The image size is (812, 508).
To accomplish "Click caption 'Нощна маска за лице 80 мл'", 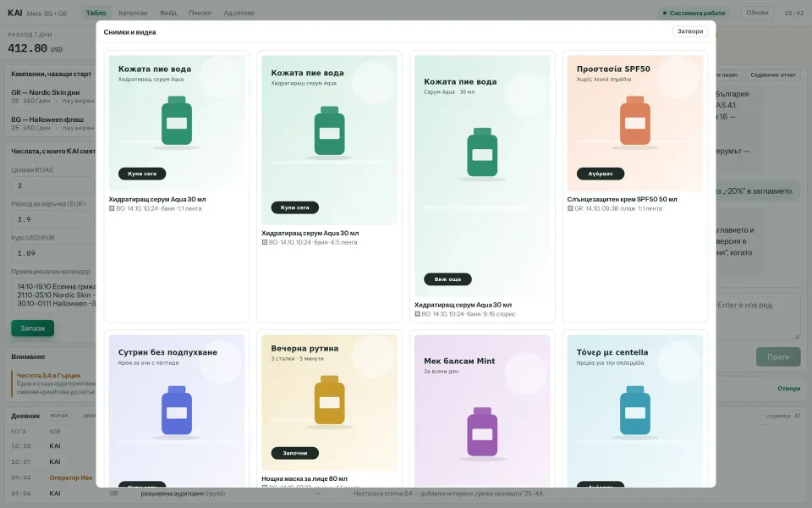I will [x=304, y=478].
